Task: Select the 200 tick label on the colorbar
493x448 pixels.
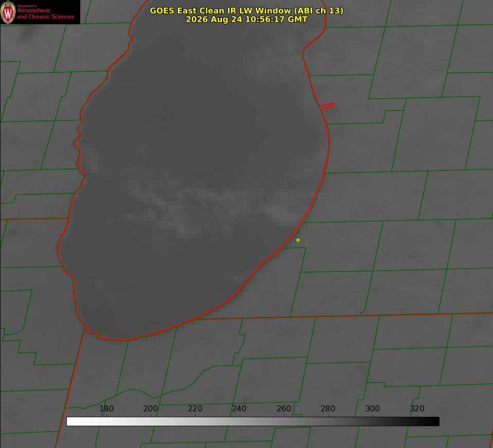Action: pyautogui.click(x=151, y=408)
